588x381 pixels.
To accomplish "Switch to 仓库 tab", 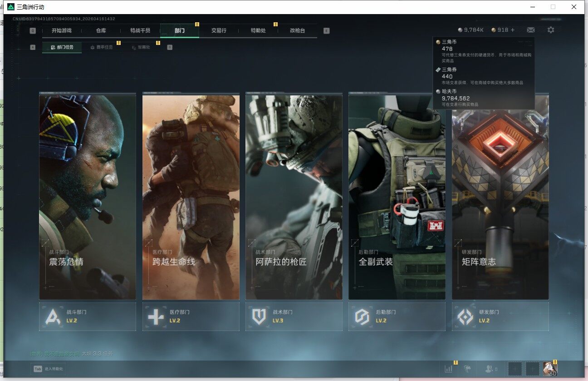I will coord(101,30).
